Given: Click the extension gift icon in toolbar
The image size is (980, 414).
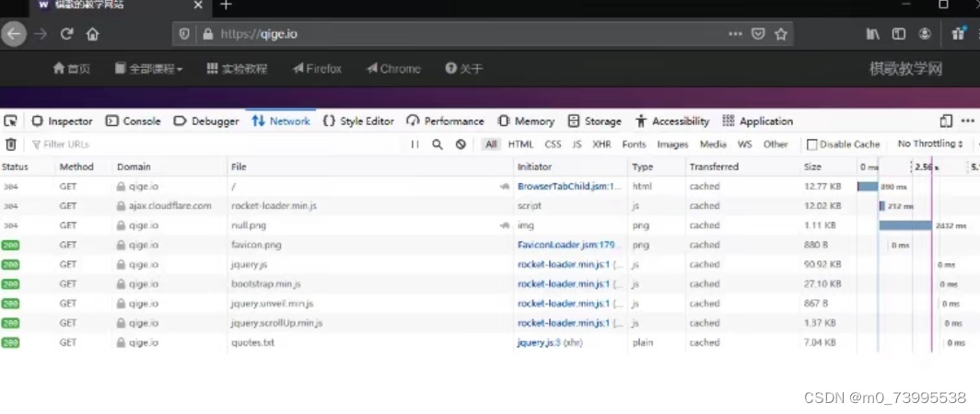Looking at the screenshot, I should pyautogui.click(x=958, y=34).
